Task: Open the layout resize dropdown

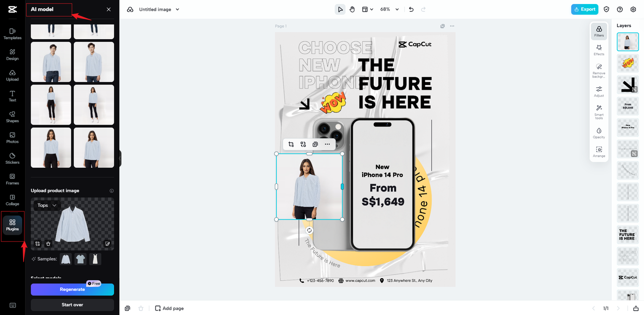Action: coord(368,9)
